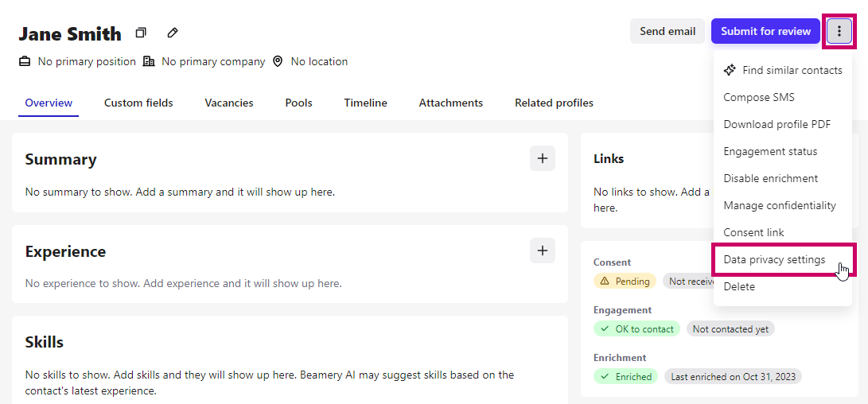The width and height of the screenshot is (868, 404).
Task: Click the location pin icon
Action: point(278,61)
